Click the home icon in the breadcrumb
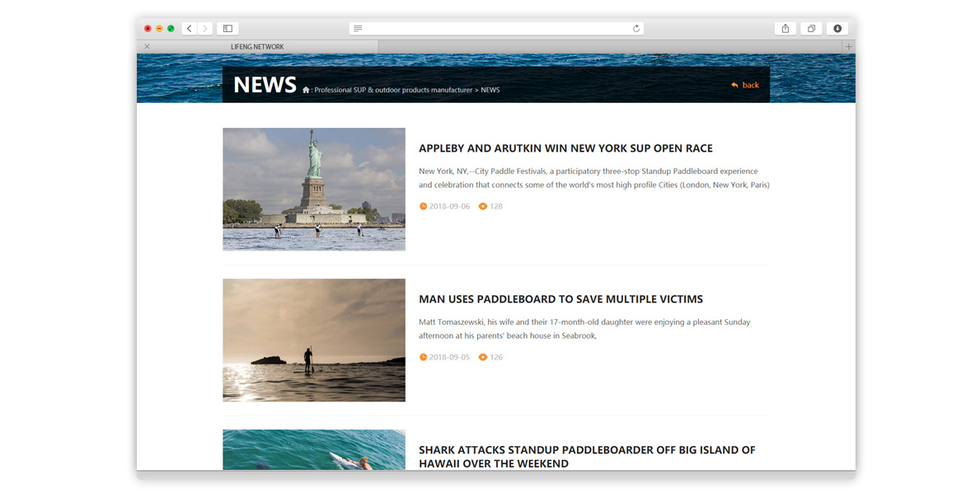980x502 pixels. tap(306, 90)
